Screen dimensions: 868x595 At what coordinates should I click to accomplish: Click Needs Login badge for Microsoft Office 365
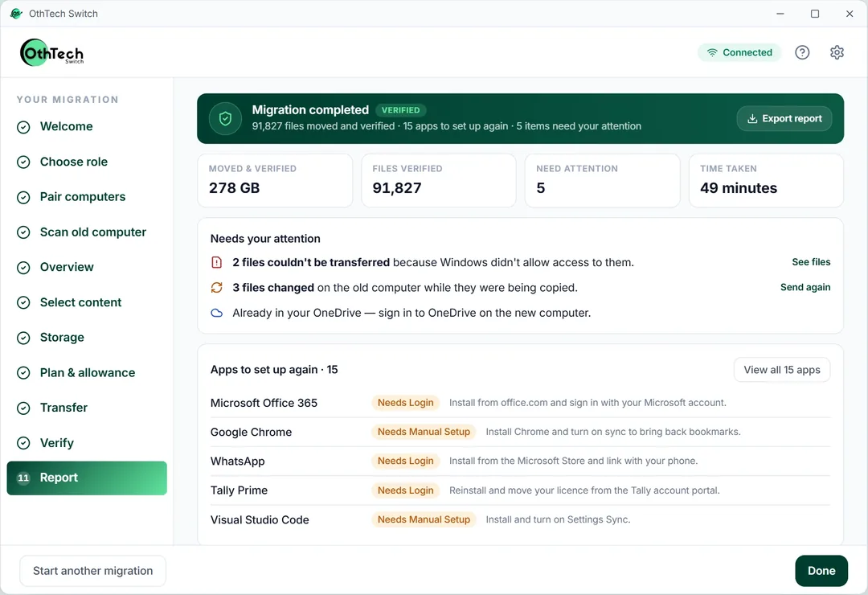[406, 403]
